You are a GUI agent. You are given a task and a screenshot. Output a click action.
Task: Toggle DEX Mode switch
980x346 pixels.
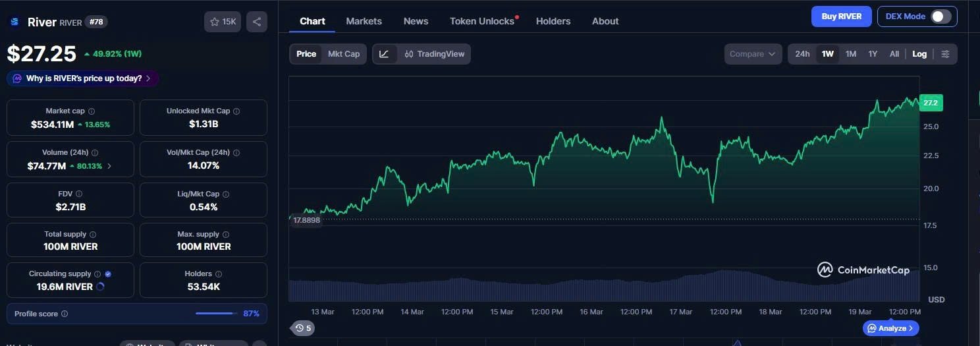click(x=940, y=16)
